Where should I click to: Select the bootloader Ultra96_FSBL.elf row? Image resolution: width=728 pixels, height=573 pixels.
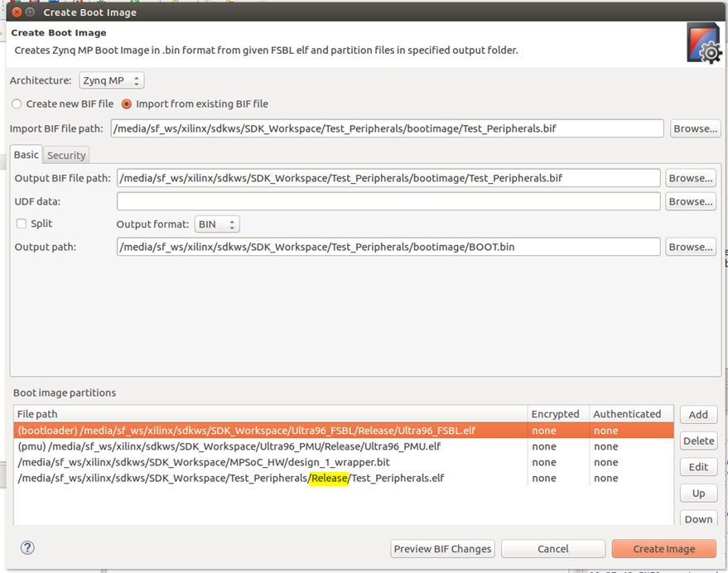pyautogui.click(x=344, y=431)
